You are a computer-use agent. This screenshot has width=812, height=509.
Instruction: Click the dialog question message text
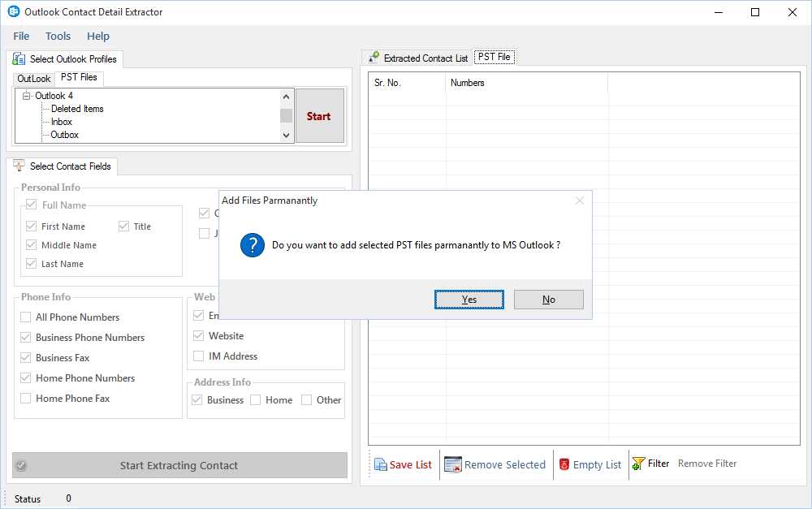416,245
